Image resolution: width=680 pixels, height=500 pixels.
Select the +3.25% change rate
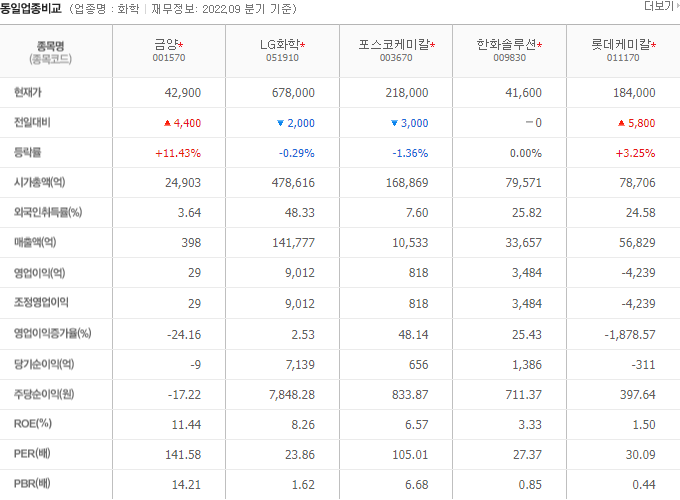(x=636, y=153)
